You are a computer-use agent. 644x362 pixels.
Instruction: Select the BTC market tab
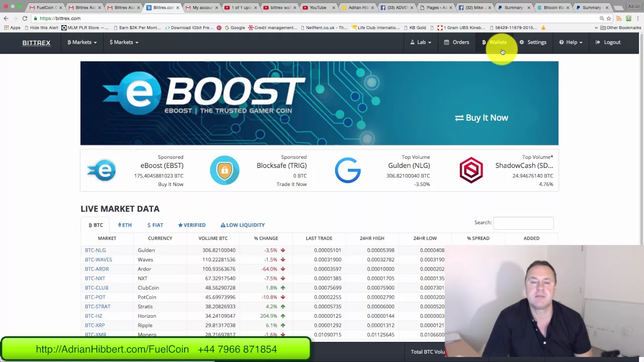pyautogui.click(x=96, y=225)
